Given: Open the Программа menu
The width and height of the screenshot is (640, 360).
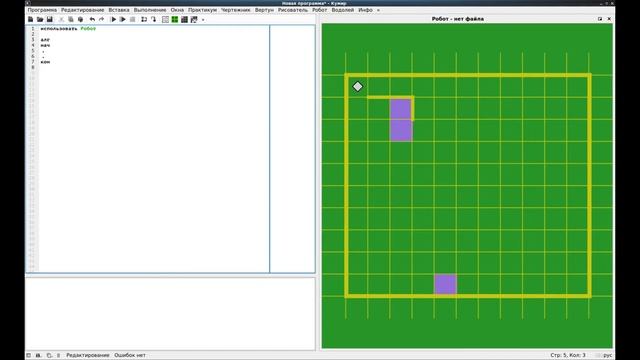Looking at the screenshot, I should 42,10.
